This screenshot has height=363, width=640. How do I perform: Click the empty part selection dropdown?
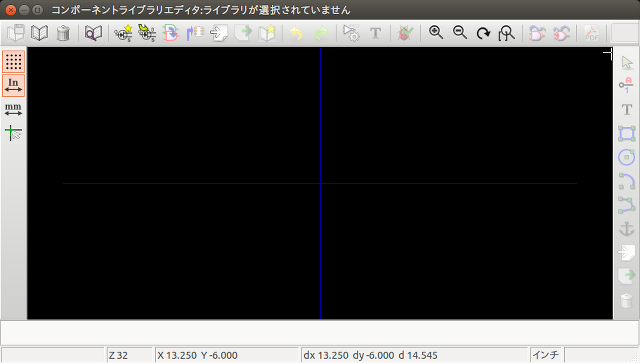click(625, 33)
